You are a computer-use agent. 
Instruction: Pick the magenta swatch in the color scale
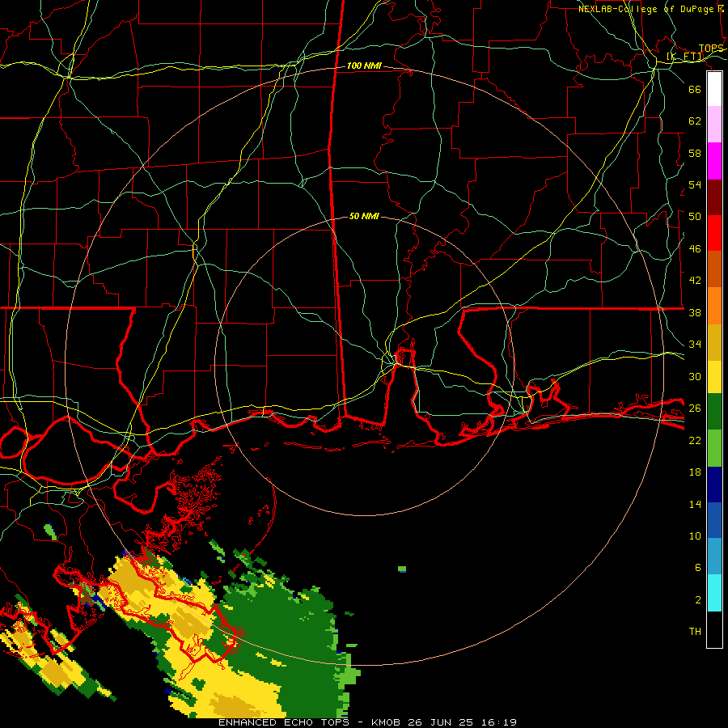[714, 161]
